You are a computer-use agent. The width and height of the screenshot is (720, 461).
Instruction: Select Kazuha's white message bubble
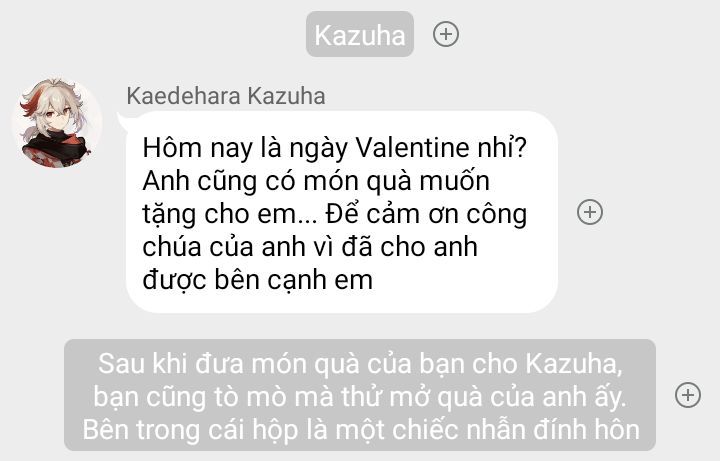click(342, 212)
